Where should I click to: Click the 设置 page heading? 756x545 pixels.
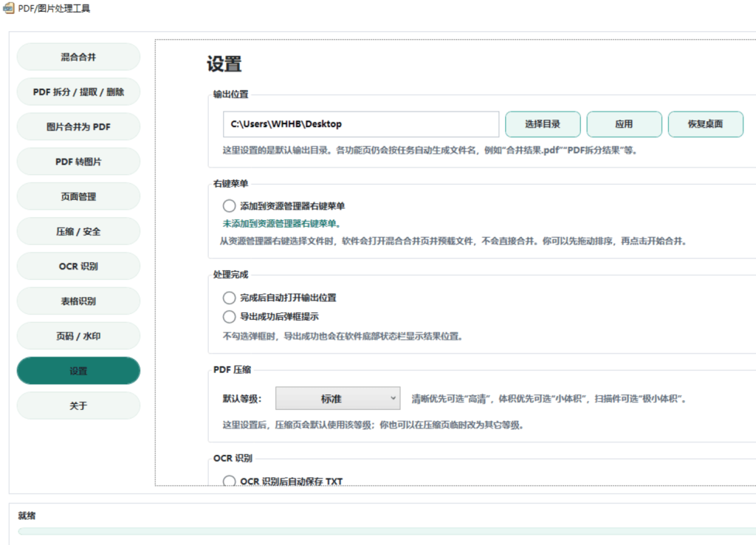224,64
